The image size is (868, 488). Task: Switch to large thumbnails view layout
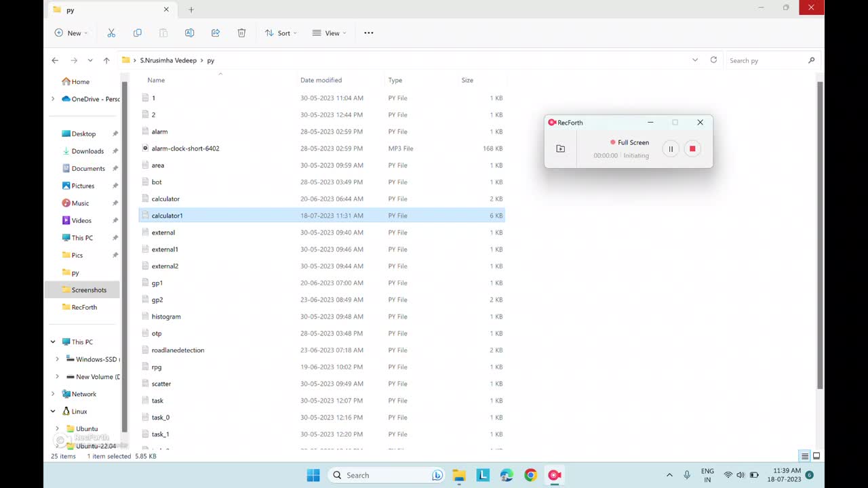(x=816, y=456)
